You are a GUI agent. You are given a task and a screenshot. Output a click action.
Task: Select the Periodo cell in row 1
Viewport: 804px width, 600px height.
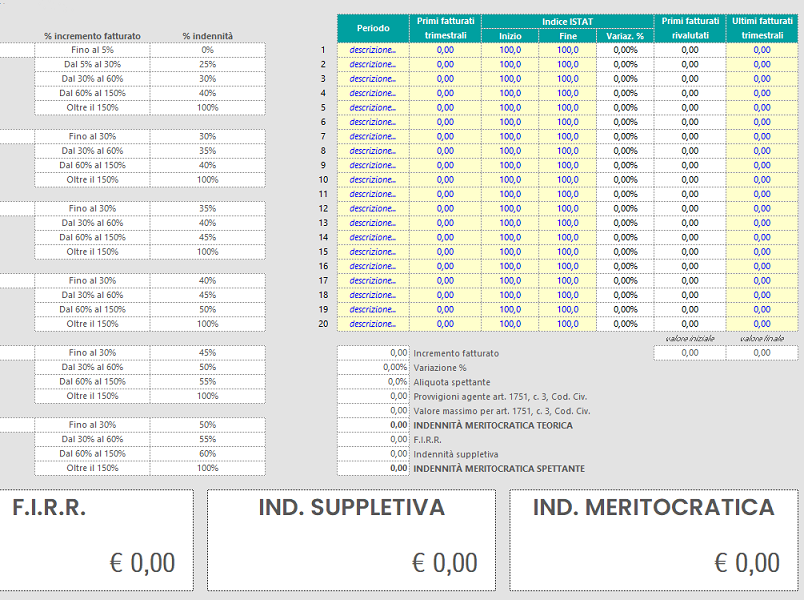(373, 50)
